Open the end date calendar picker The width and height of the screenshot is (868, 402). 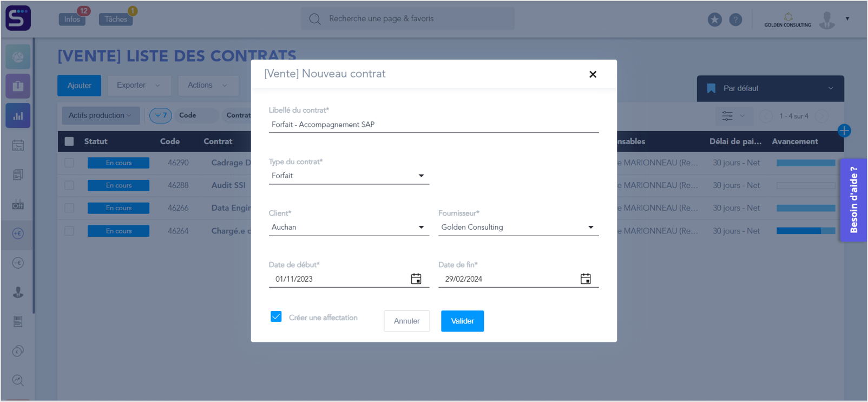click(586, 279)
